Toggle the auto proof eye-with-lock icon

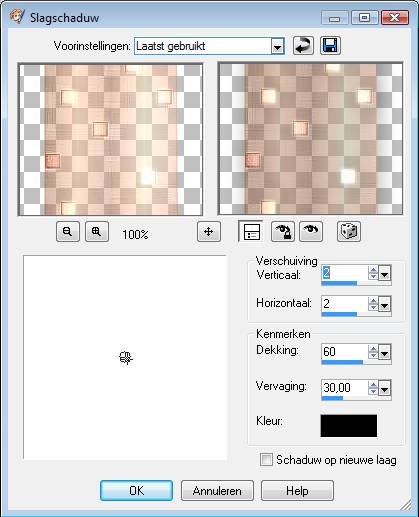tap(282, 232)
